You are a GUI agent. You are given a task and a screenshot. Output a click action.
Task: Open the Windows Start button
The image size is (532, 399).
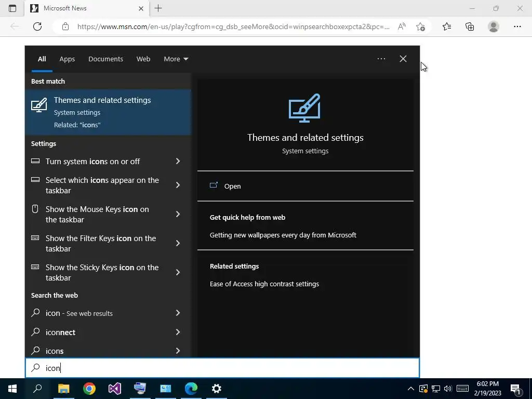[12, 389]
